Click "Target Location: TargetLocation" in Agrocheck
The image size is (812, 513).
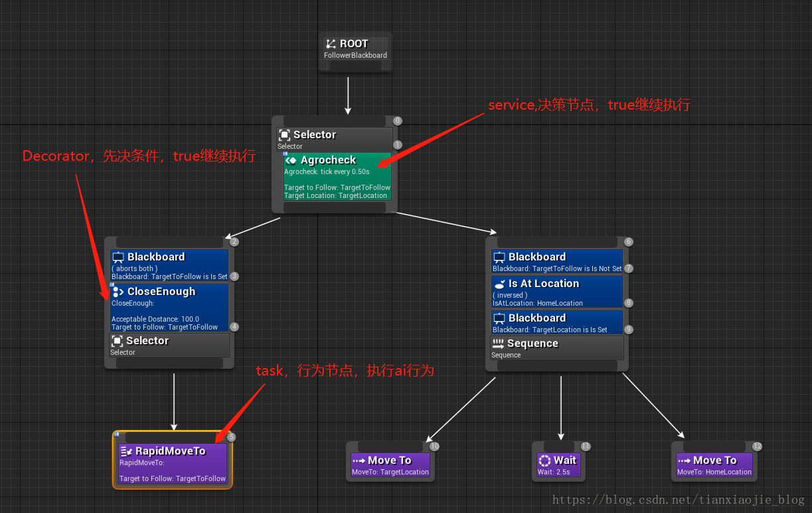coord(335,195)
